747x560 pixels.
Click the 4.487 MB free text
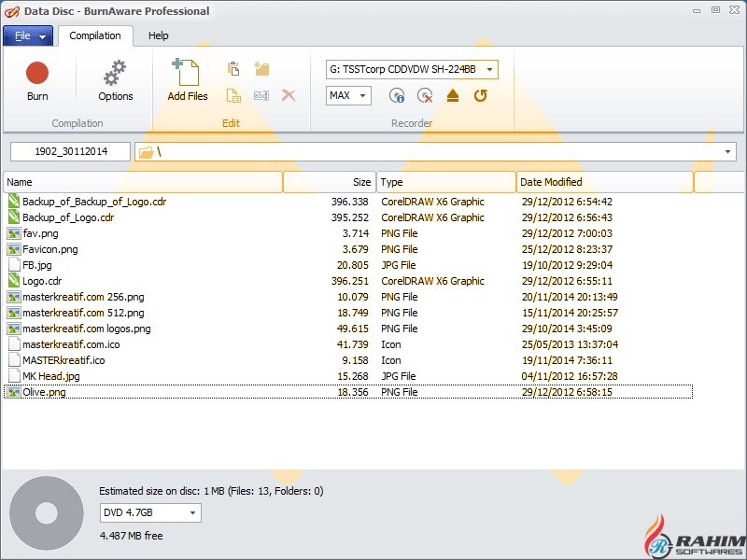point(131,536)
